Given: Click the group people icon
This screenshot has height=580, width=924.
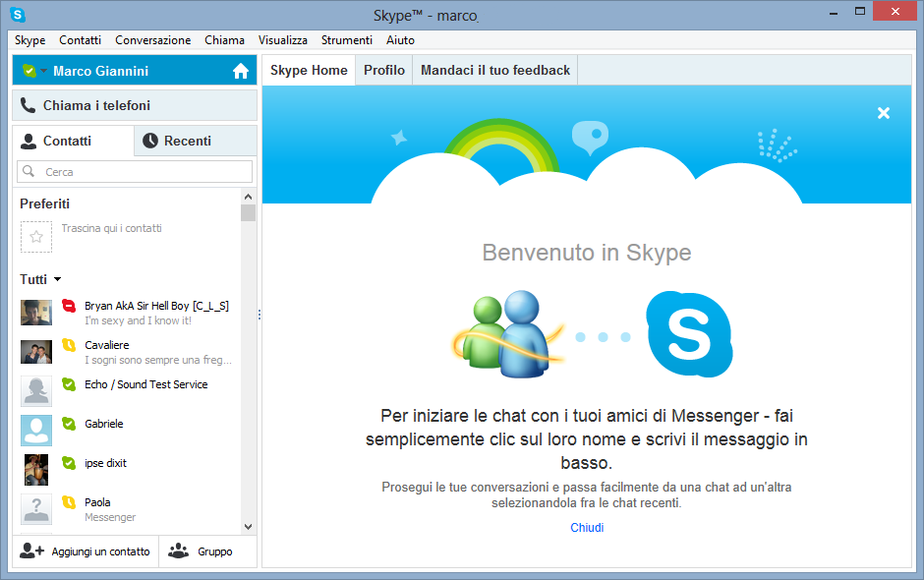Looking at the screenshot, I should (179, 551).
